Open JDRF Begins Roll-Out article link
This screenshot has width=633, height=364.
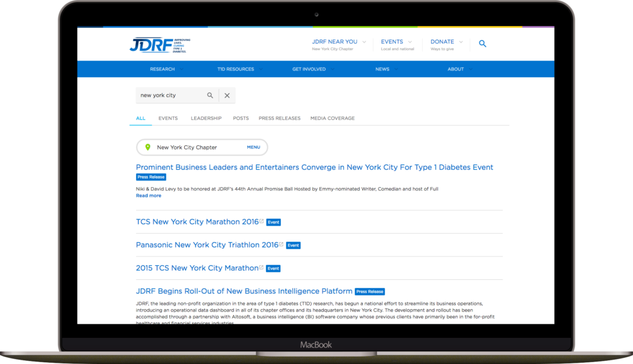244,291
